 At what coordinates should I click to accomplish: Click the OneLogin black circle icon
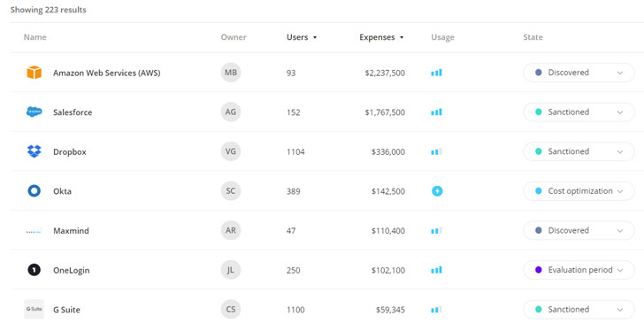coord(34,270)
